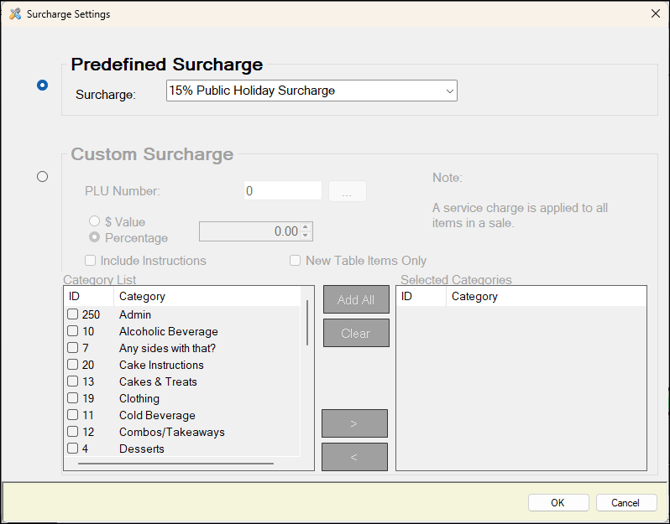Click the move right > button
The image size is (670, 524).
click(x=355, y=424)
